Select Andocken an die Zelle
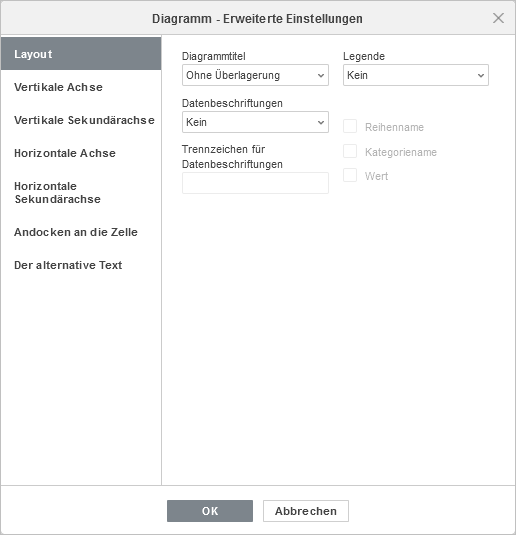This screenshot has width=516, height=535. 81,232
